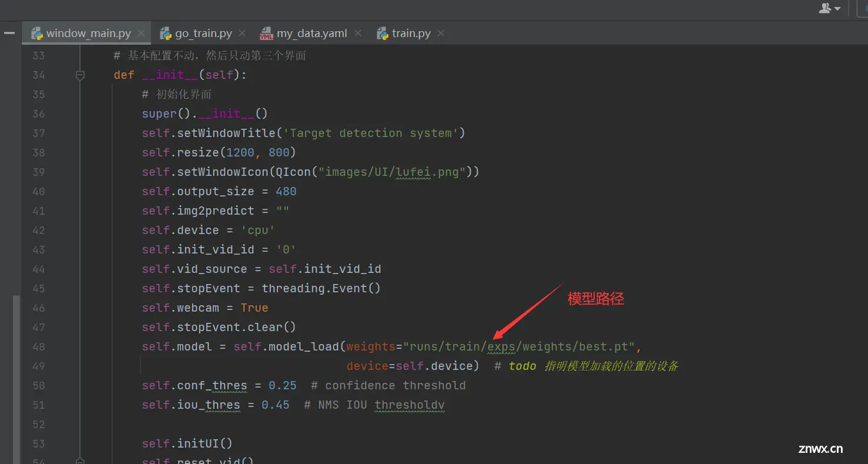Open the train.py editor tab
This screenshot has width=868, height=464.
tap(411, 34)
